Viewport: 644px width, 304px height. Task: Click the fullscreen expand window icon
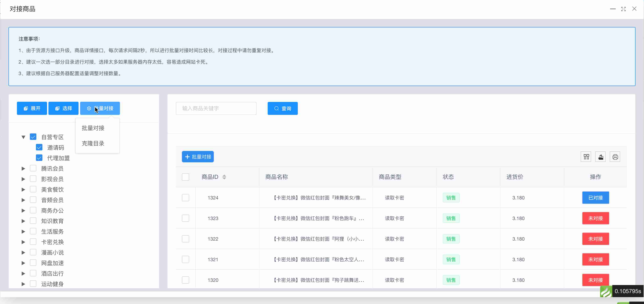pyautogui.click(x=623, y=9)
